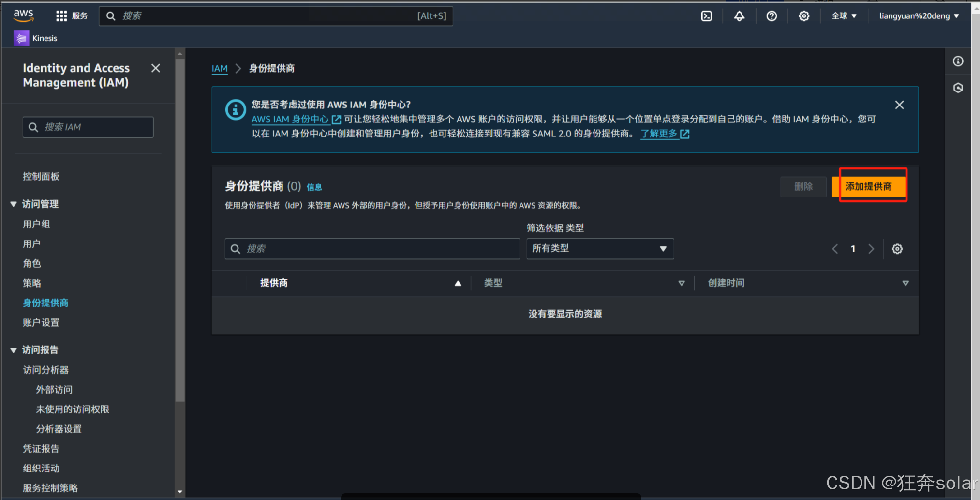
Task: Click the AWS logo home icon
Action: point(23,15)
